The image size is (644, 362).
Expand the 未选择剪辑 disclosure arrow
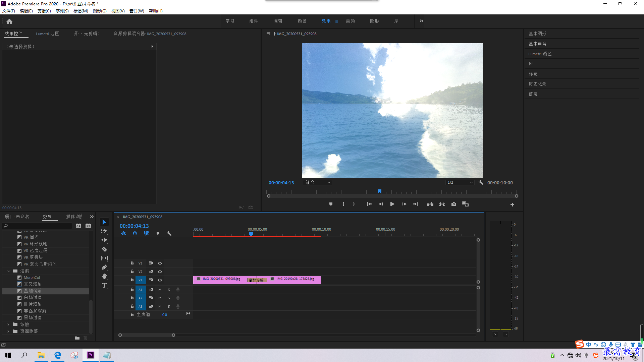pos(152,47)
